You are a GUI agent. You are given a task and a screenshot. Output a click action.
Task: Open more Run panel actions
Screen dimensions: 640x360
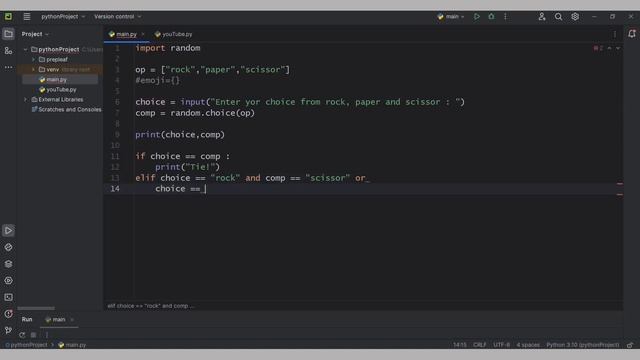point(47,335)
